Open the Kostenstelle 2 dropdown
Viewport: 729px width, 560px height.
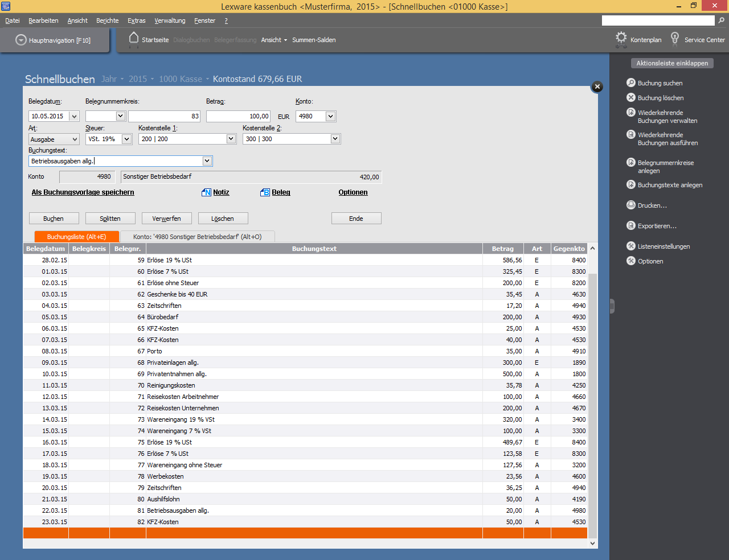click(x=335, y=139)
